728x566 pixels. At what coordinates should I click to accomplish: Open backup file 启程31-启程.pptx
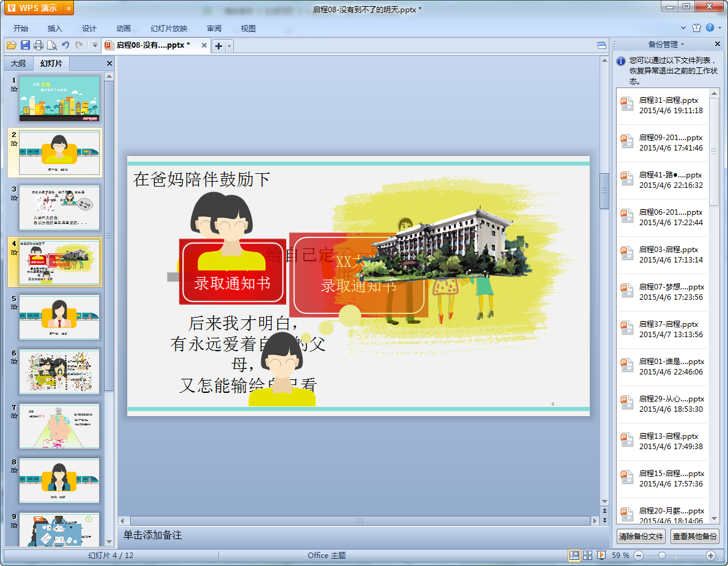click(663, 105)
